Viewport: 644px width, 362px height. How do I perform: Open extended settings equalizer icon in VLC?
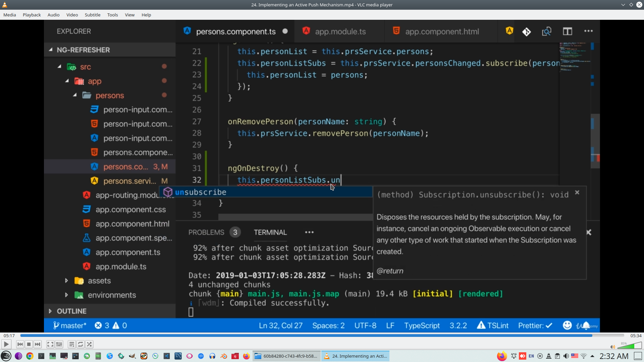point(59,344)
